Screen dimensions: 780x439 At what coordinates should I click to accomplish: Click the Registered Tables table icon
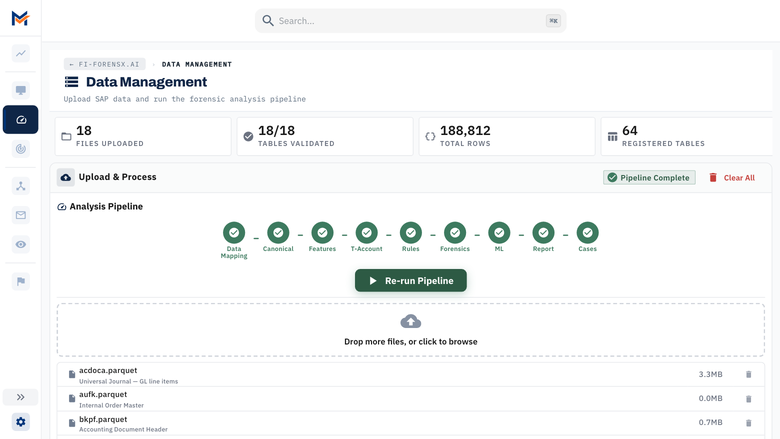(x=612, y=136)
